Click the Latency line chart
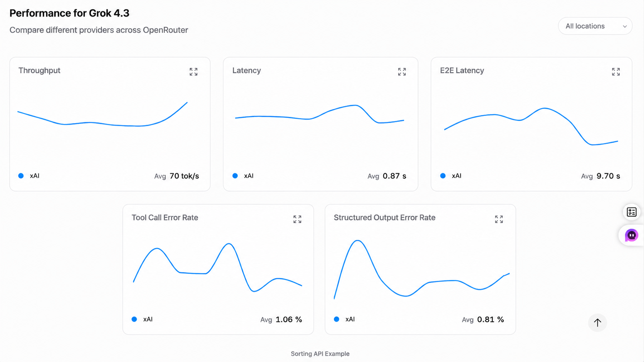This screenshot has width=644, height=362. tap(320, 114)
